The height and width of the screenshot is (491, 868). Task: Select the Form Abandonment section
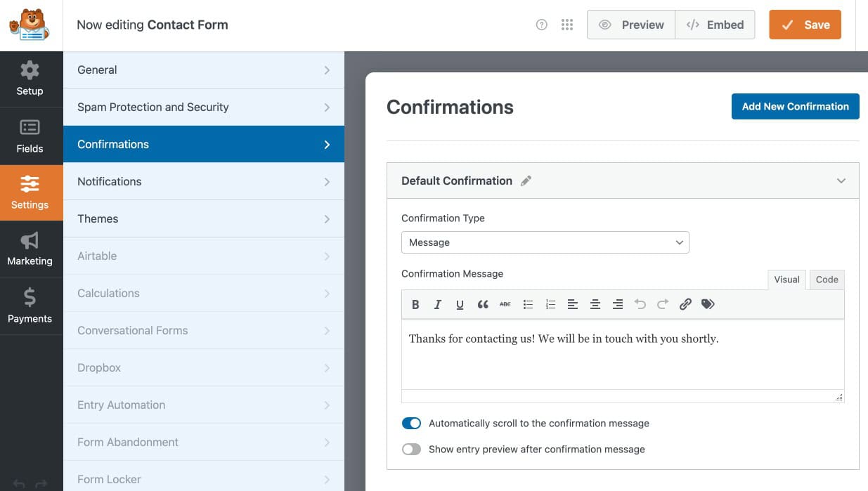click(x=204, y=442)
